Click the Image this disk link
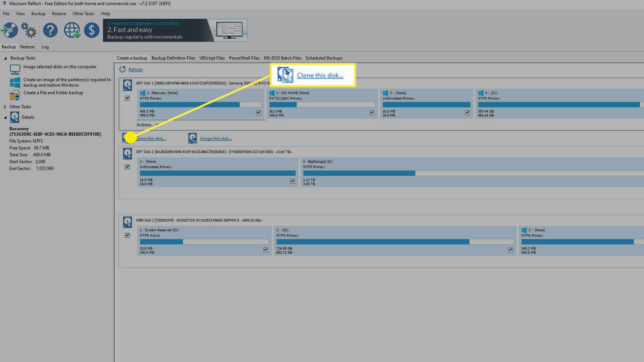This screenshot has width=644, height=362. point(216,138)
